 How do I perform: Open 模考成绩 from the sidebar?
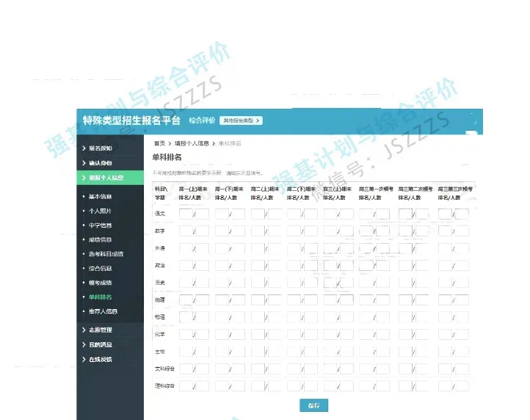[x=101, y=283]
